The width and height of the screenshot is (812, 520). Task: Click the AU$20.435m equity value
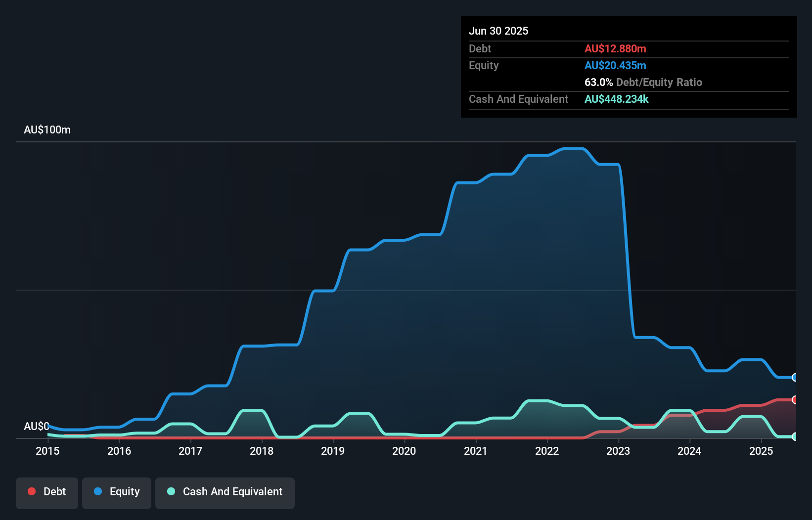(x=615, y=65)
